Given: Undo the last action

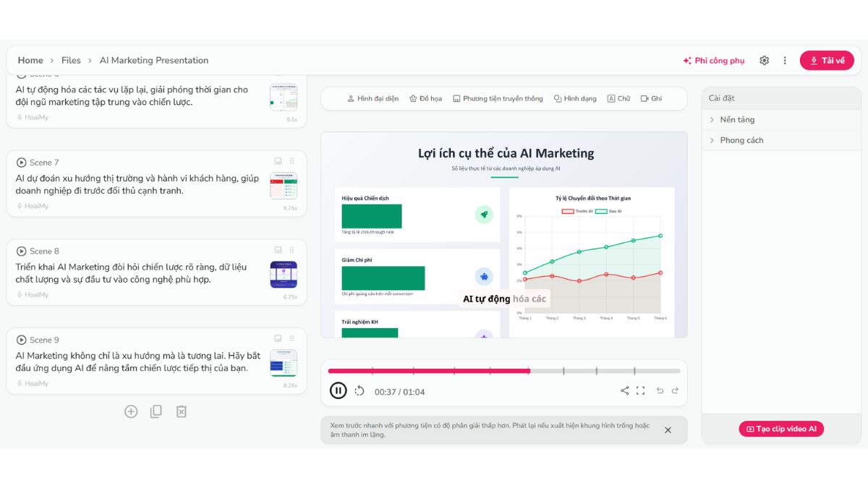Looking at the screenshot, I should (x=660, y=390).
